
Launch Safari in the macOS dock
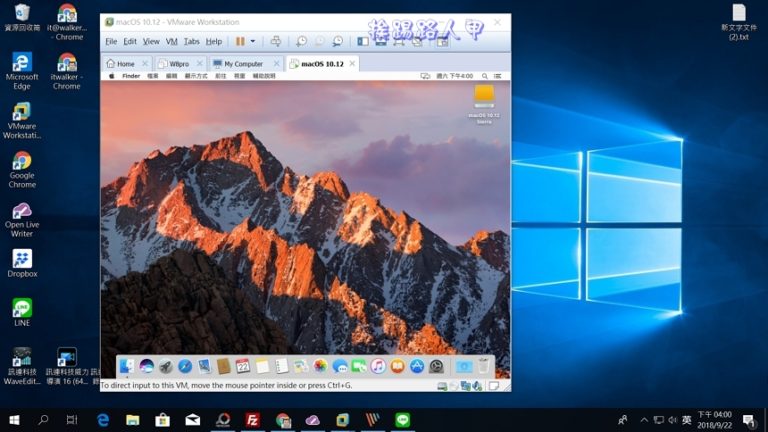coord(185,367)
